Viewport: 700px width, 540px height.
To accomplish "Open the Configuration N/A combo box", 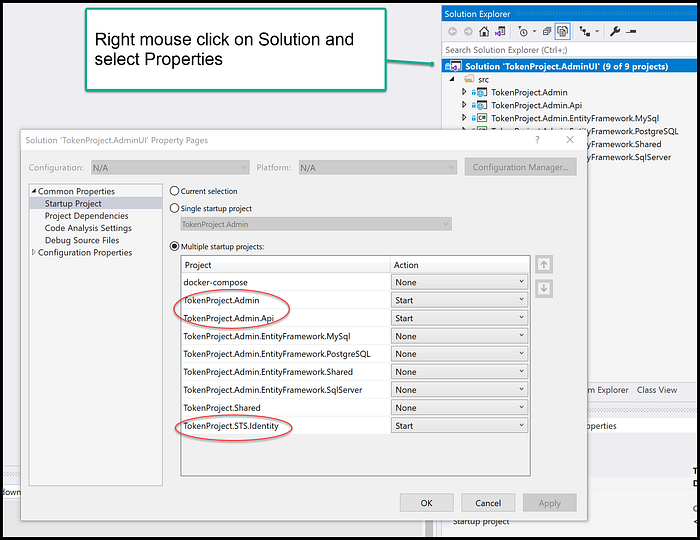I will pos(170,168).
